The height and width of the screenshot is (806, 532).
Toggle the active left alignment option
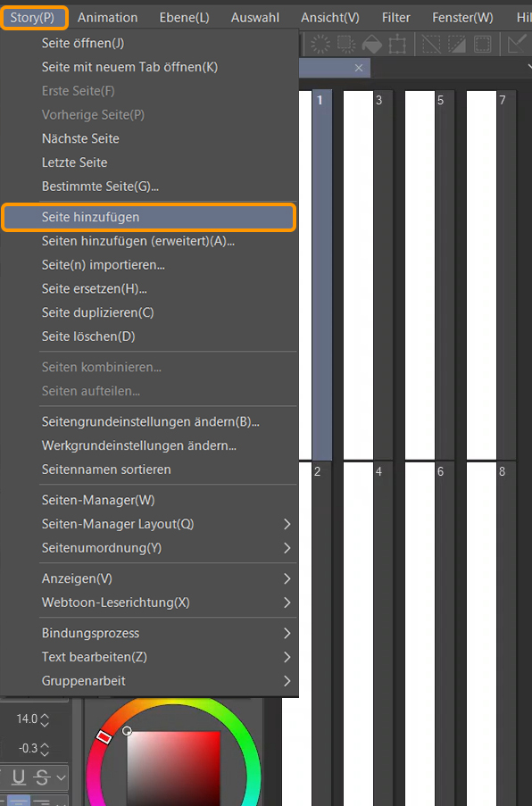[19, 802]
